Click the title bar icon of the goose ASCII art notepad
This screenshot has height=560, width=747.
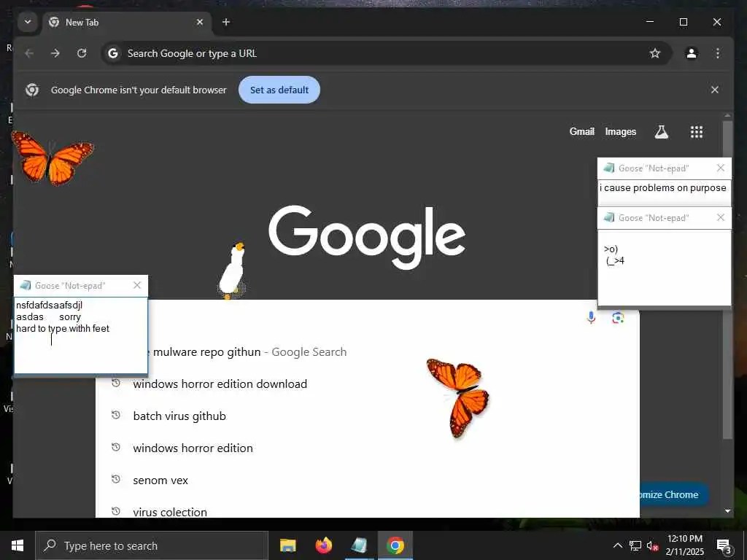point(609,217)
